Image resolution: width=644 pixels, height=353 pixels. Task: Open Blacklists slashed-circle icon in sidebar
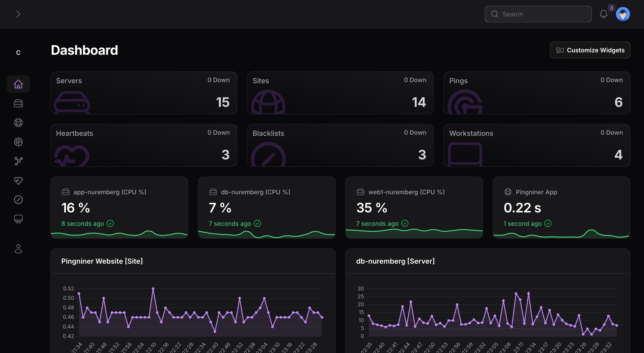pyautogui.click(x=18, y=199)
